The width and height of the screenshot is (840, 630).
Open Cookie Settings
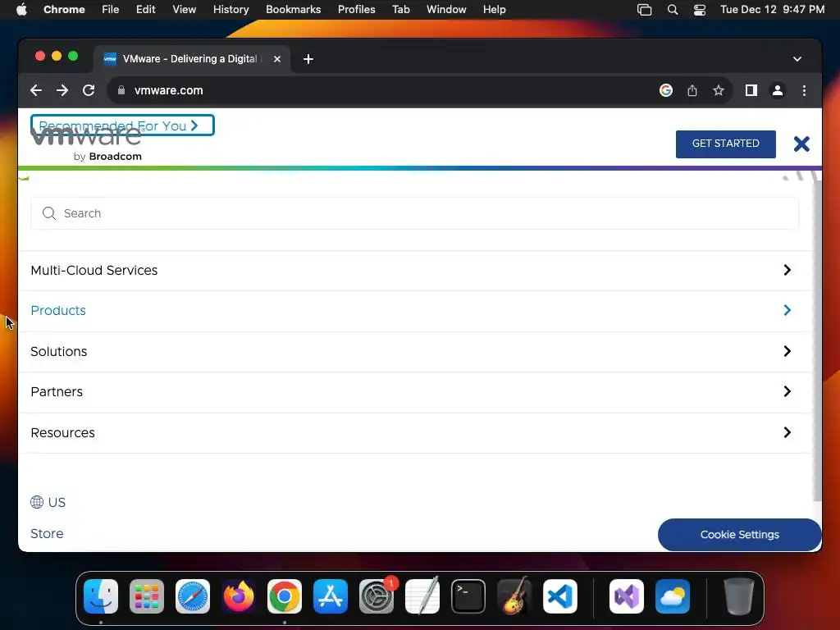coord(739,535)
